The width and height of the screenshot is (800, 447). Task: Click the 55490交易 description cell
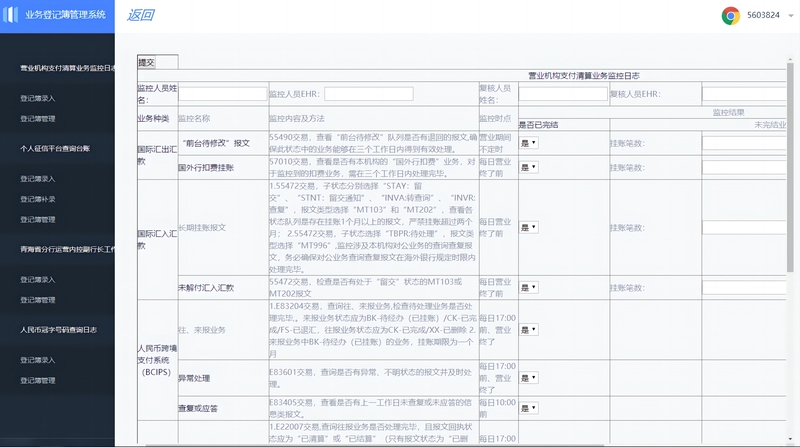(x=373, y=143)
